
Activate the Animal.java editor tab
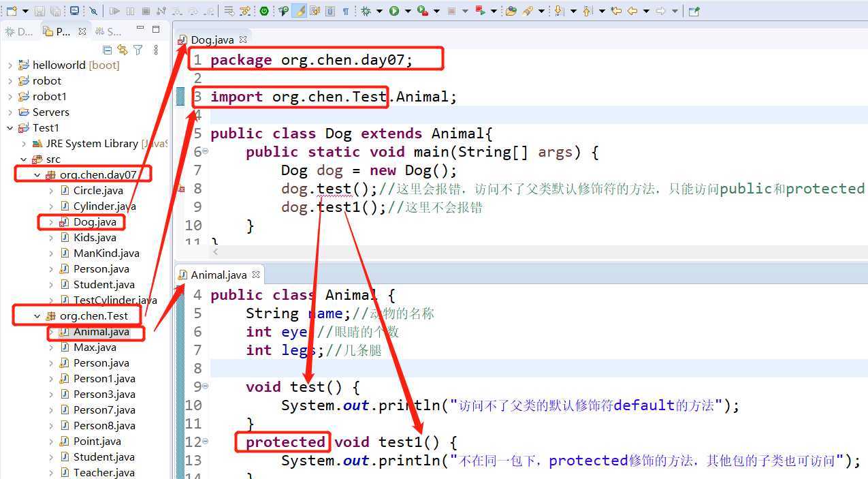pos(218,275)
